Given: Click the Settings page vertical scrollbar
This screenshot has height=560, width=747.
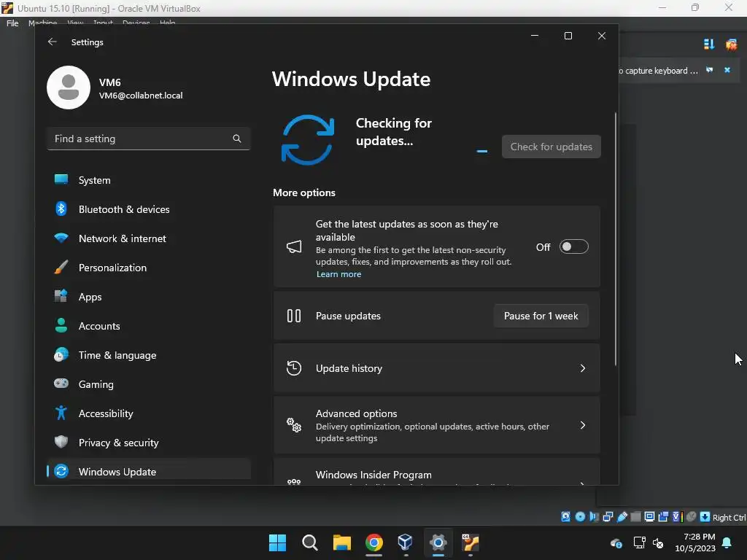Looking at the screenshot, I should [x=615, y=239].
